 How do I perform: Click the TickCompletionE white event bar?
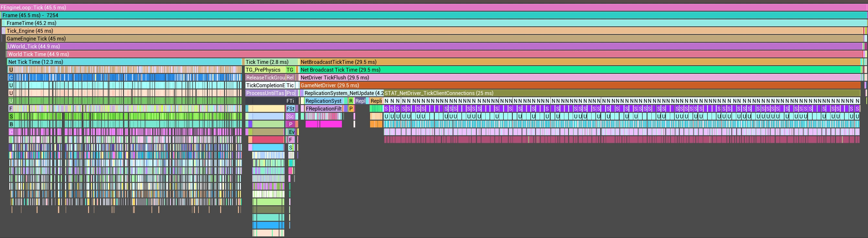[x=265, y=85]
